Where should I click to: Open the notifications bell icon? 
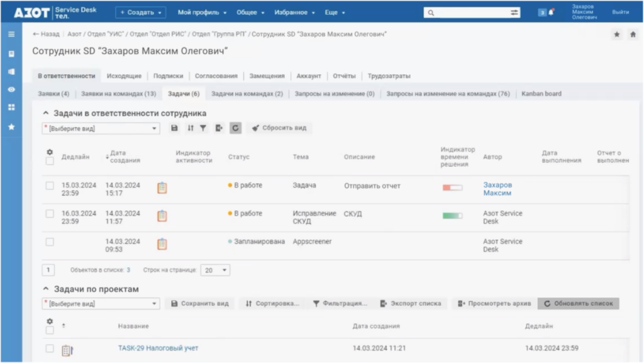click(x=552, y=12)
